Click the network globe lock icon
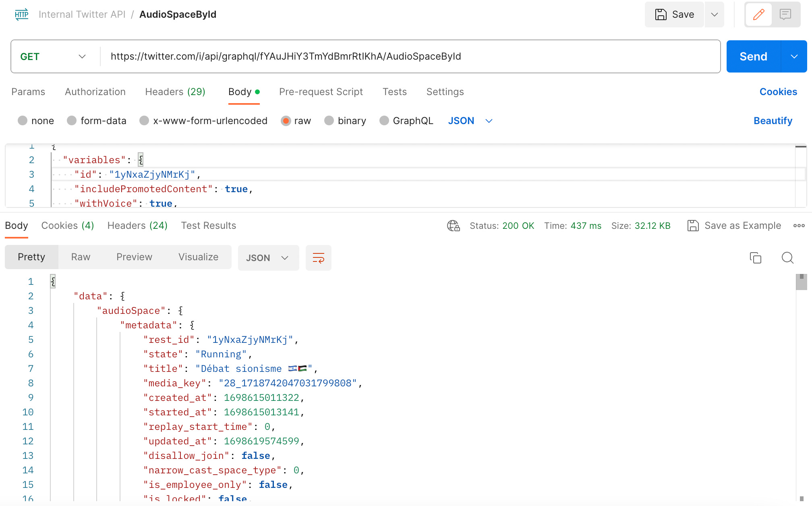812x506 pixels. point(453,226)
